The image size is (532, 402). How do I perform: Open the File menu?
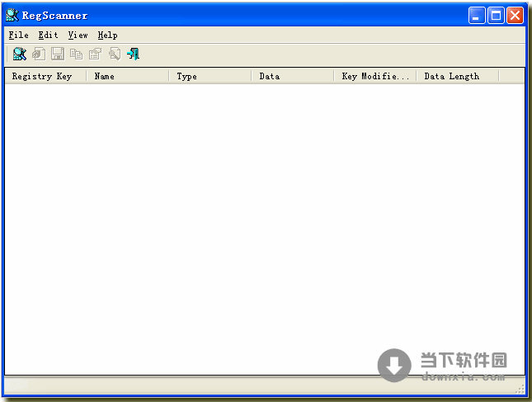tap(18, 35)
